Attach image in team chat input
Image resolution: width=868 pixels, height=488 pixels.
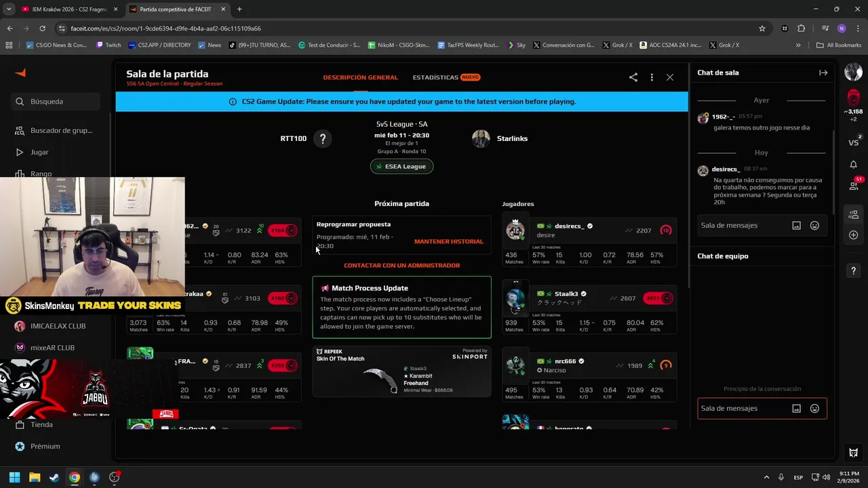797,409
